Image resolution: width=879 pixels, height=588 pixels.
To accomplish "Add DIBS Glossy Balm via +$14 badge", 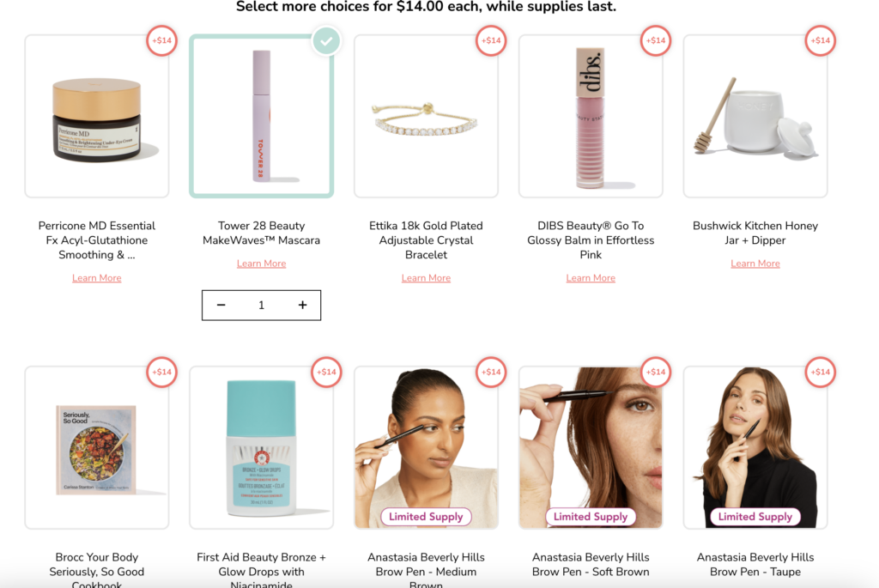I will point(656,40).
